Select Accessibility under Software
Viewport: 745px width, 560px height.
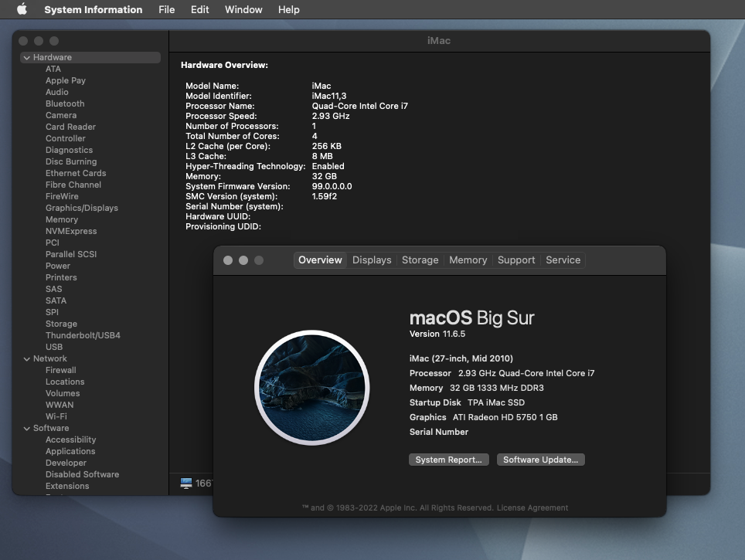click(71, 440)
